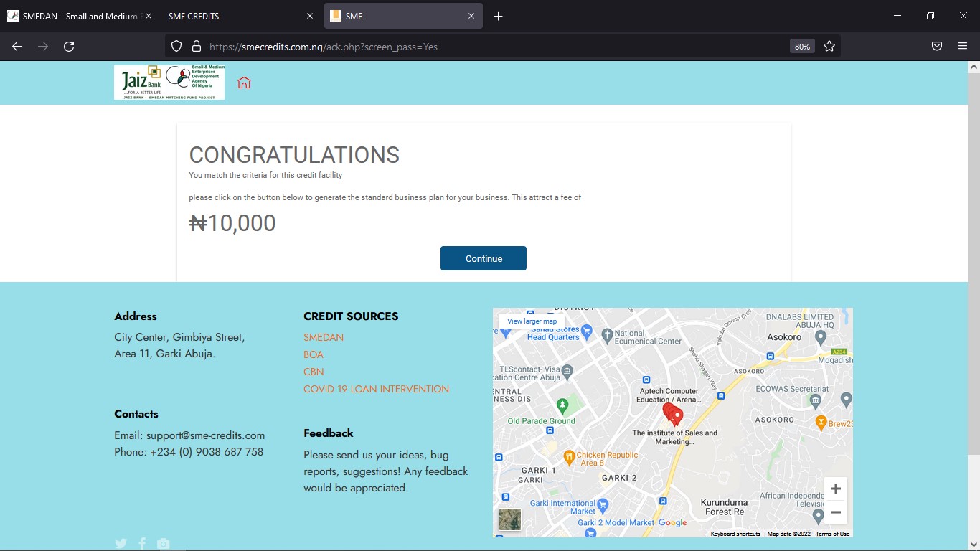Click the Google logo on the map
Screen dimensions: 980x551
(x=672, y=523)
